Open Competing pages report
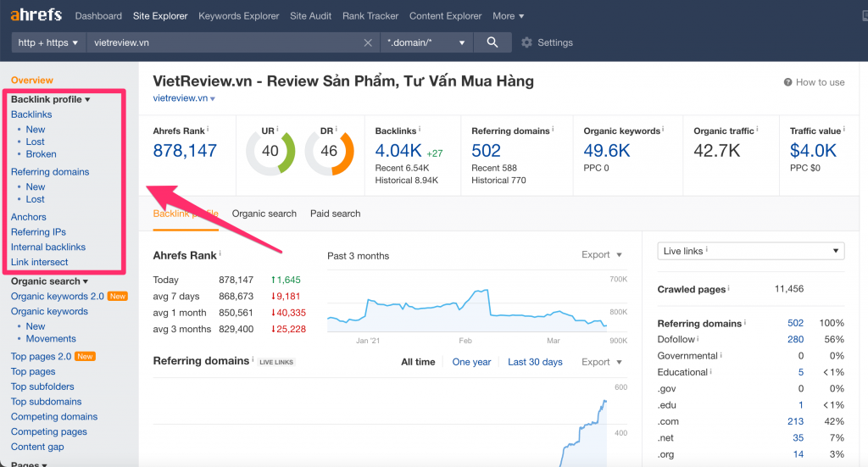Screen dimensions: 868x467 click(48, 431)
